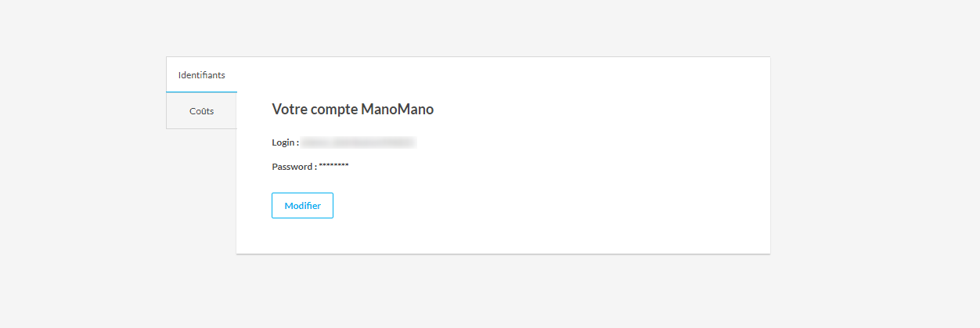
Task: Edit ManoMano credentials via Modifier
Action: coord(302,205)
